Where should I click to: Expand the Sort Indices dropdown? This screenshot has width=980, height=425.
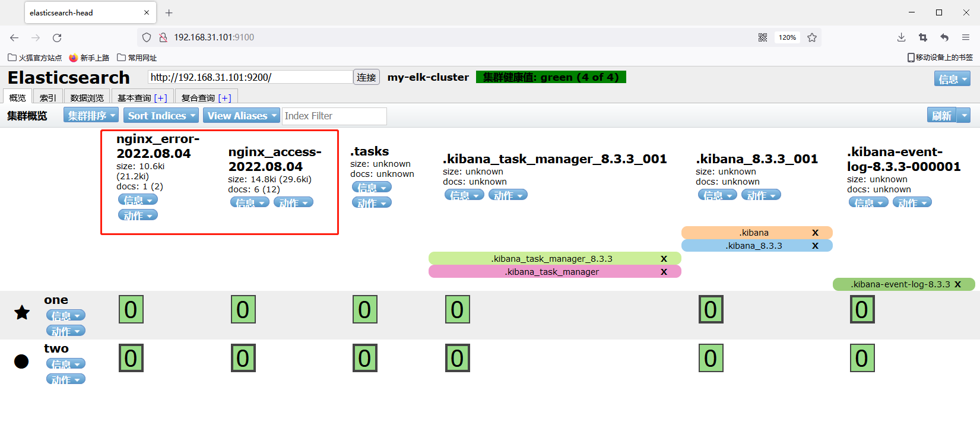[161, 116]
